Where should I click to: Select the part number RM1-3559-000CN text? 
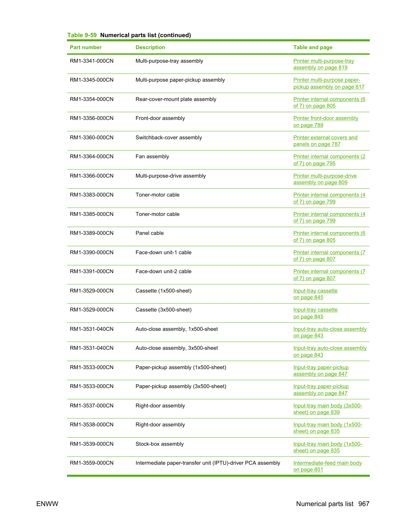pos(92,463)
